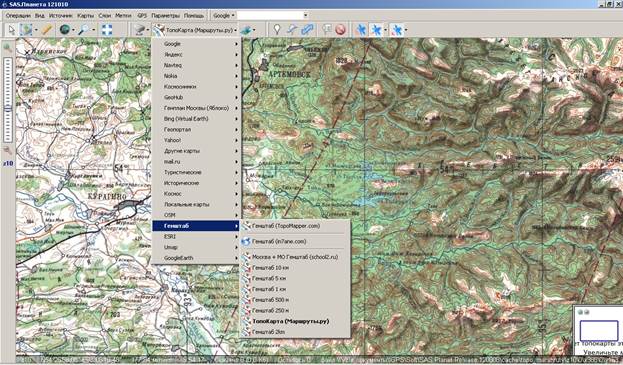
Task: Expand the selection tool dropdown arrow
Action: [36, 30]
